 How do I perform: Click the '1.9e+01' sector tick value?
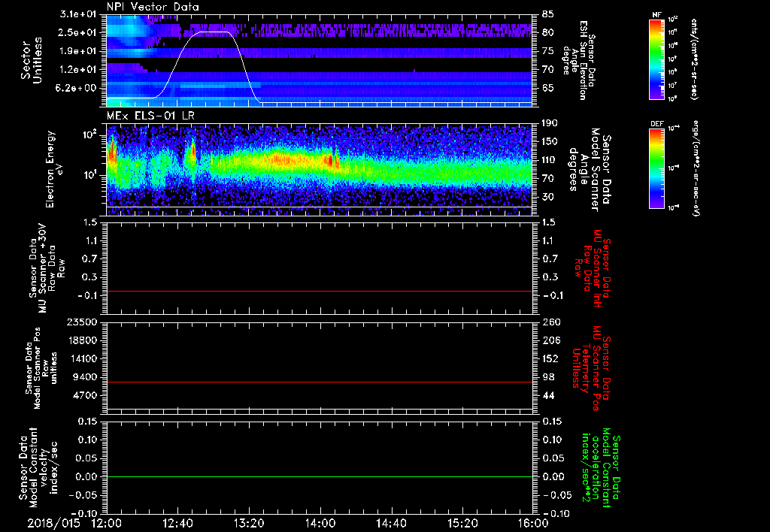click(78, 51)
